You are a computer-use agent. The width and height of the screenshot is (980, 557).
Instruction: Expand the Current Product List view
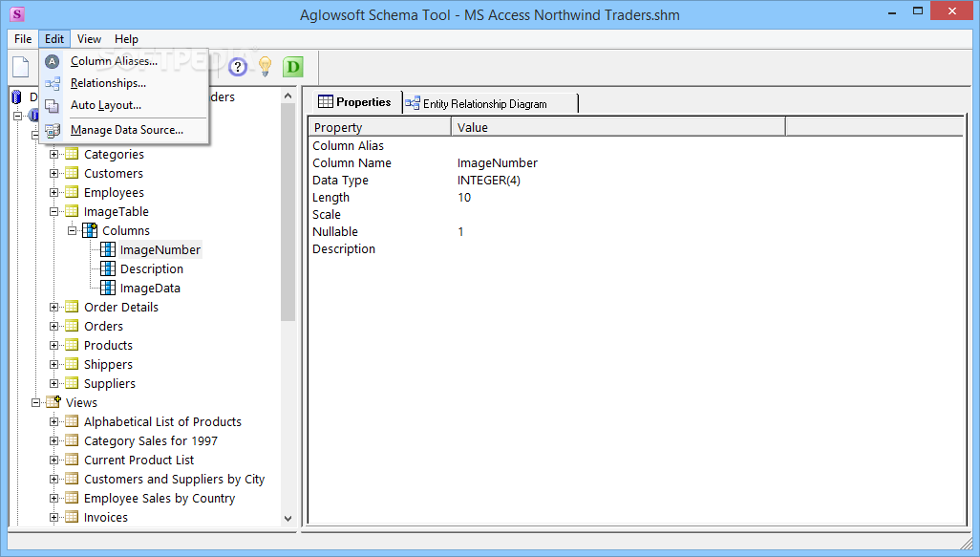pyautogui.click(x=54, y=461)
